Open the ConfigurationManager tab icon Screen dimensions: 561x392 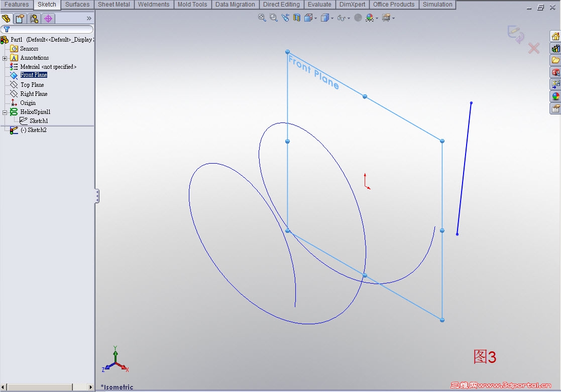[x=34, y=18]
